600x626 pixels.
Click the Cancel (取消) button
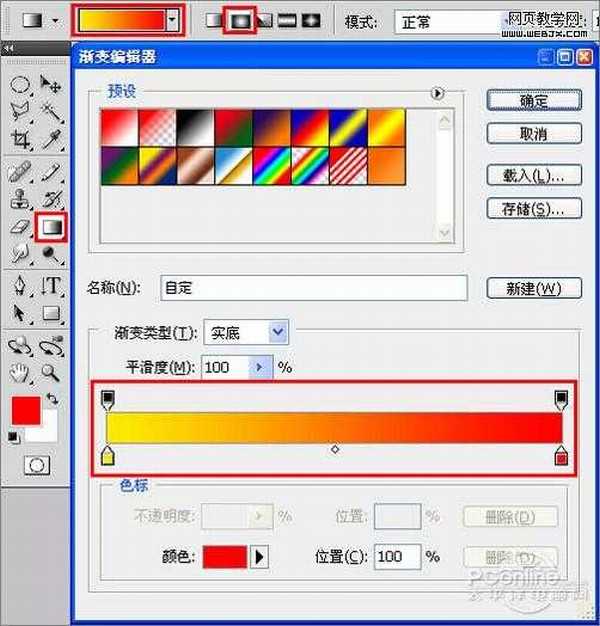(x=534, y=134)
